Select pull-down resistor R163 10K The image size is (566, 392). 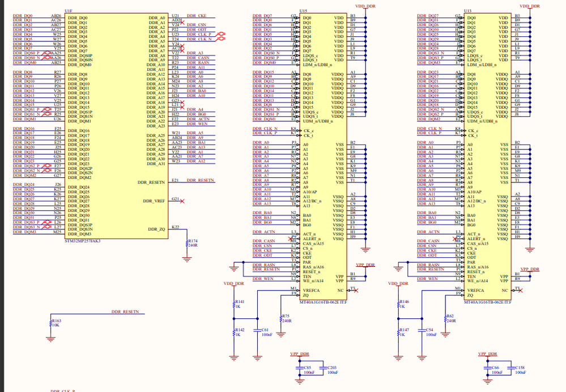click(51, 323)
